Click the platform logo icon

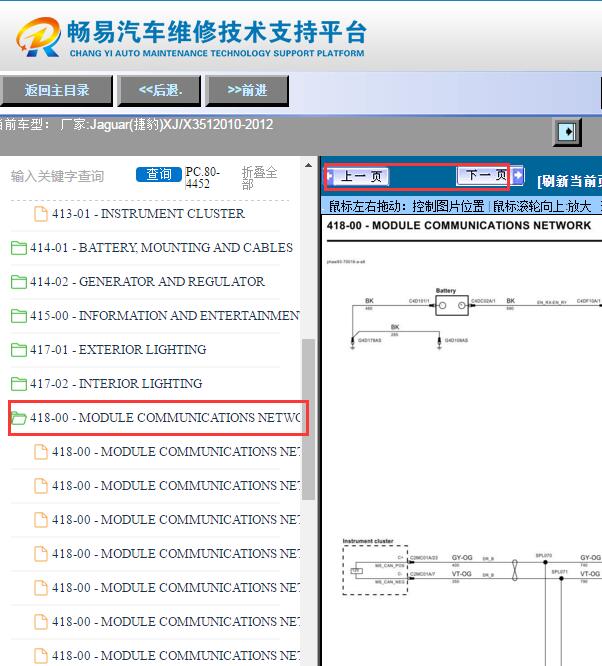38,37
